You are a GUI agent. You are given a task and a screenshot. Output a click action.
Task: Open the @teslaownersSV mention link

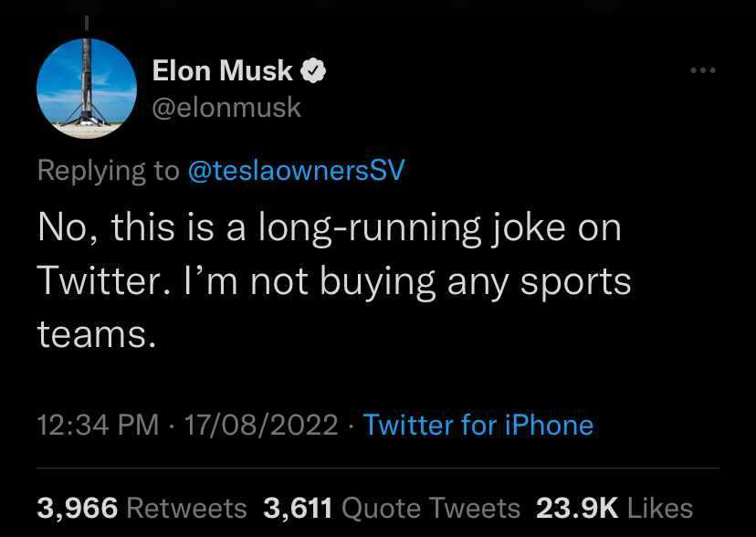[296, 170]
